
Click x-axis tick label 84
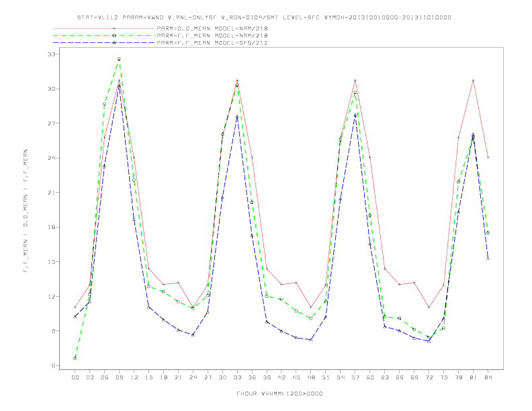488,377
